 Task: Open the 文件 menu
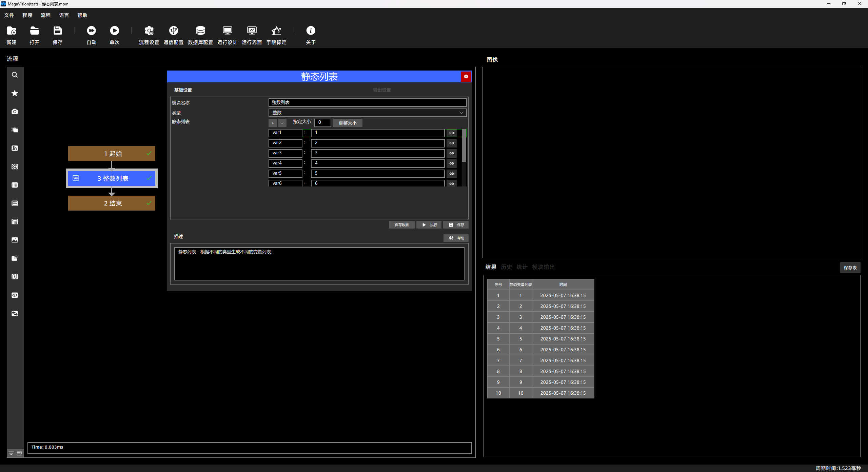[9, 15]
